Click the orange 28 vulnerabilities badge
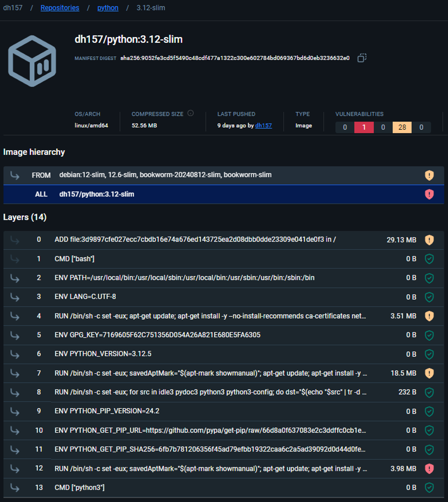 click(402, 127)
